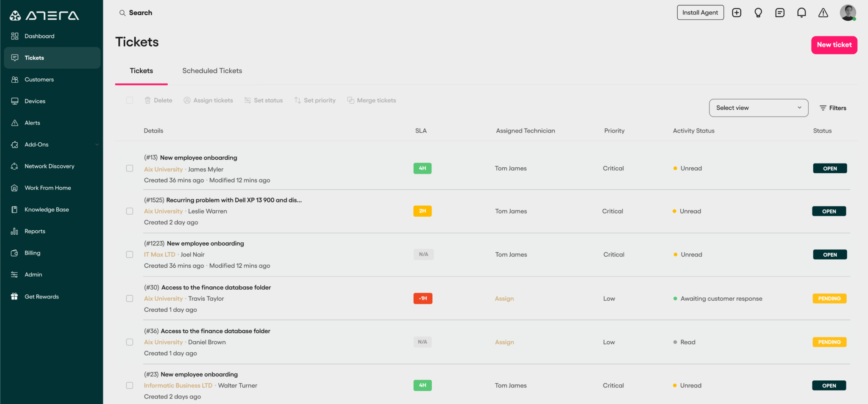Image resolution: width=868 pixels, height=404 pixels.
Task: Expand the Add-Ons sidebar menu
Action: (36, 144)
